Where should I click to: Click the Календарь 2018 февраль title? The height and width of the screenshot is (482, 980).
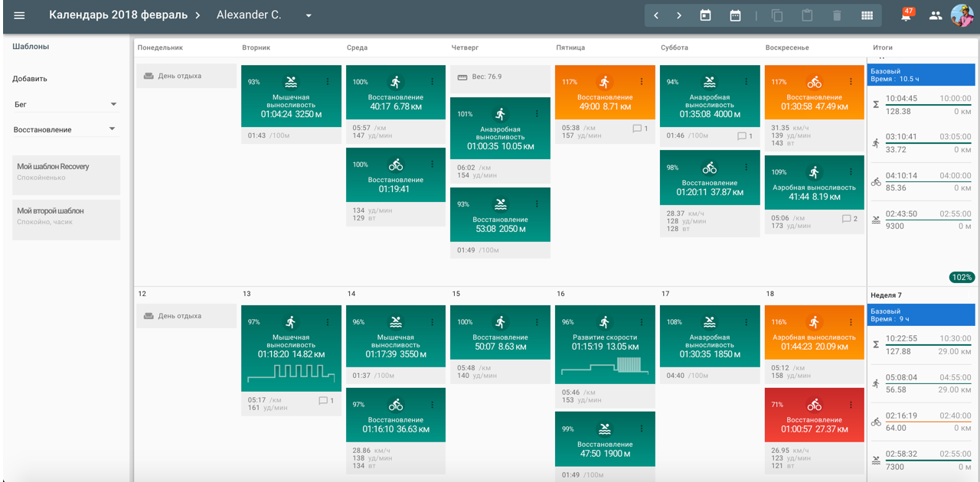tap(119, 15)
